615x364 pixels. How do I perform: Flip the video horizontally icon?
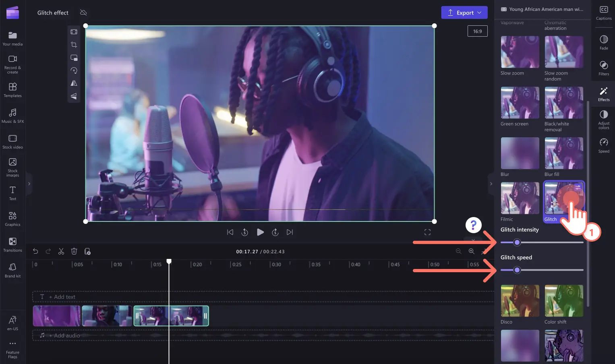[x=74, y=83]
